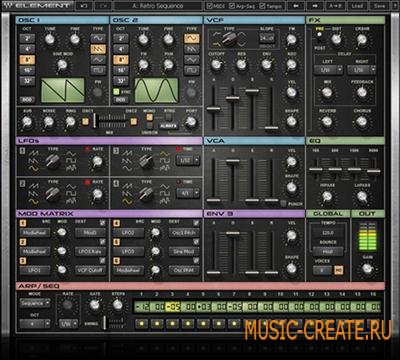Go to previous preset with left arrow
The width and height of the screenshot is (400, 360).
(x=296, y=6)
